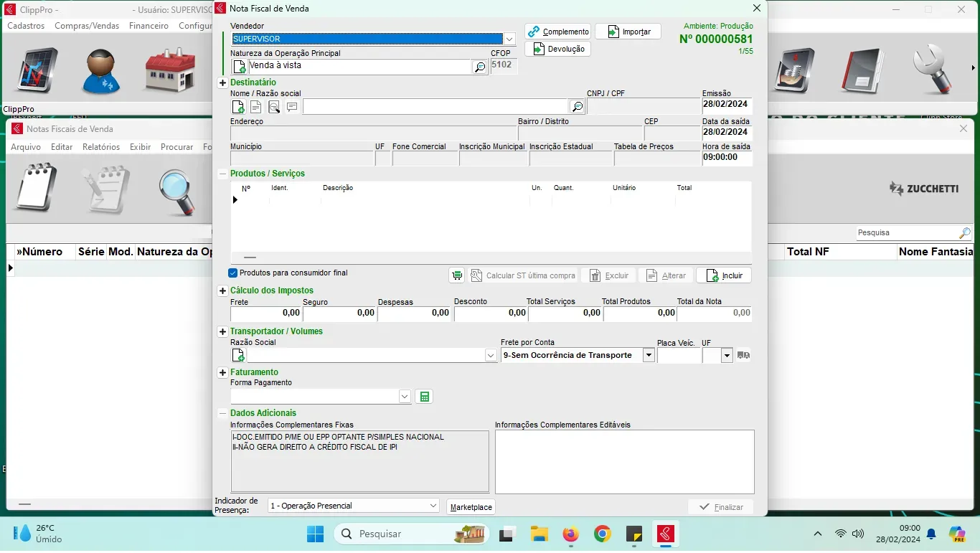Uncheck Produtos para consumidor final

pos(233,273)
